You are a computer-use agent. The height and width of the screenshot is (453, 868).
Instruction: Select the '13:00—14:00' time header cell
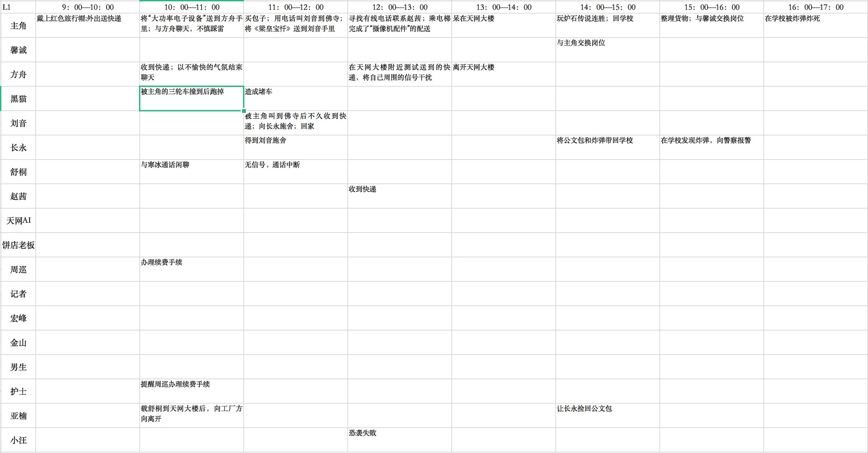click(x=504, y=7)
